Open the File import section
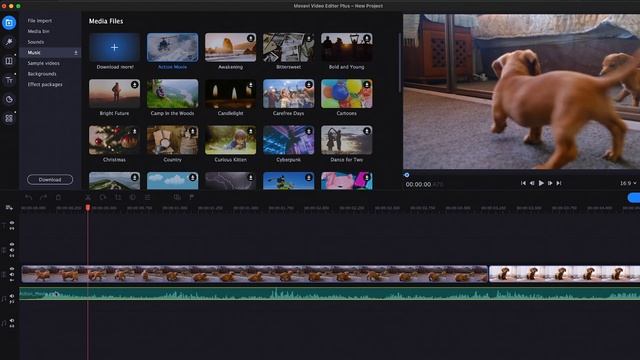The image size is (640, 360). pyautogui.click(x=40, y=21)
